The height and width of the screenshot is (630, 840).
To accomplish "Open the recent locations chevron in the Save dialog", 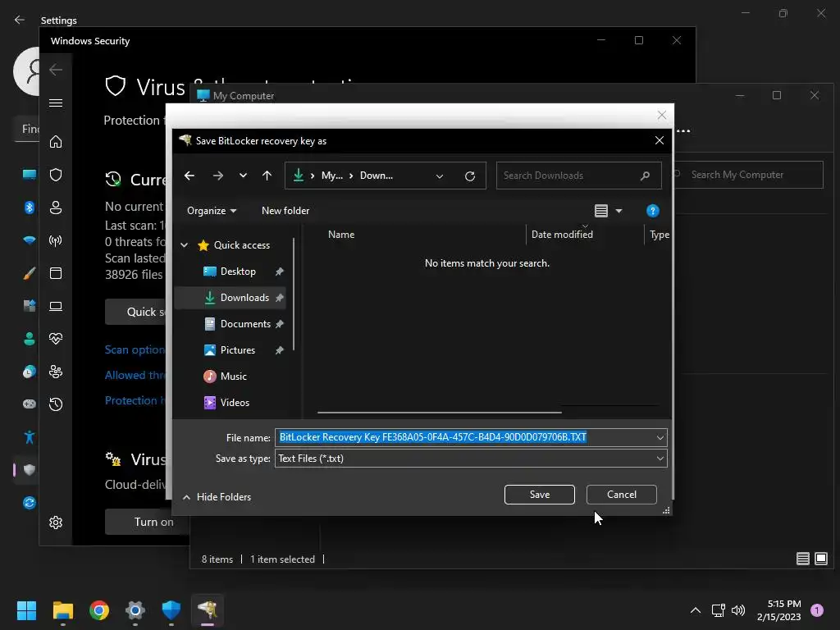I will pos(243,176).
